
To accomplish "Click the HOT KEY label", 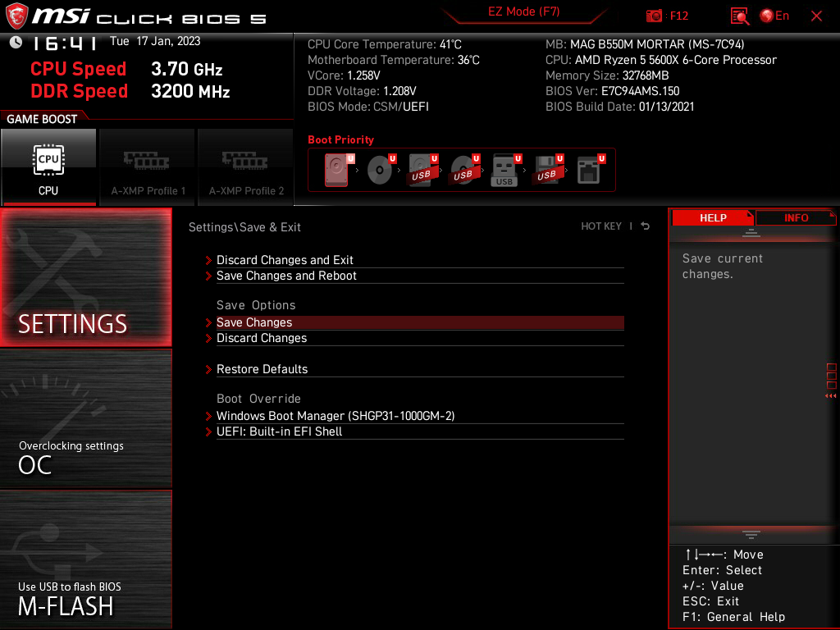I will tap(601, 226).
